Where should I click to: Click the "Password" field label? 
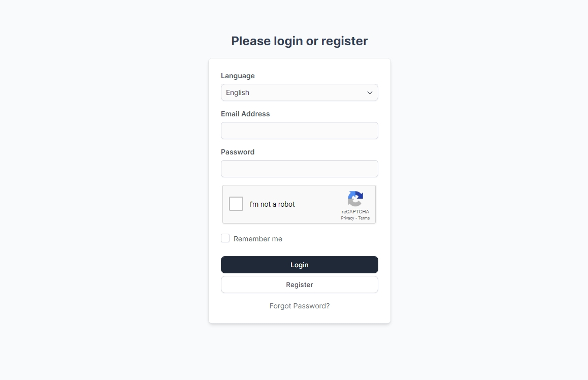(238, 152)
